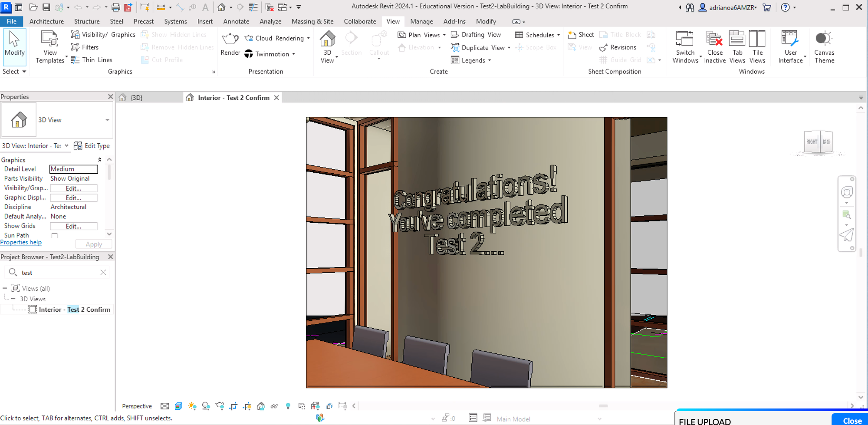Click the Main Model design options selector
868x425 pixels.
(x=549, y=419)
